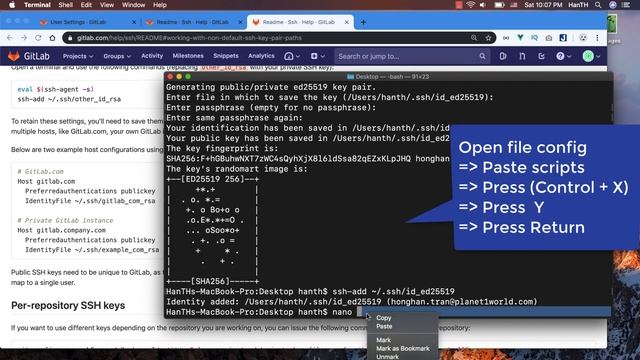Open the Milestones link

(188, 56)
